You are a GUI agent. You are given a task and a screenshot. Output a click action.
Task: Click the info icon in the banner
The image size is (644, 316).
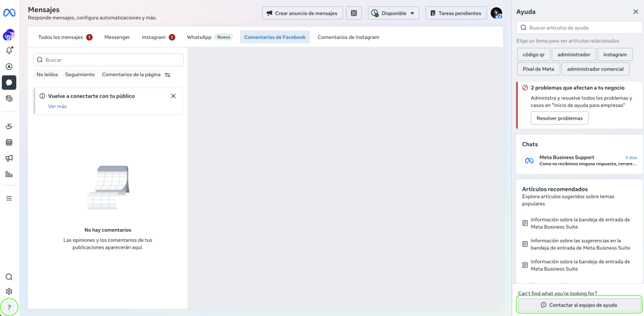[x=42, y=96]
